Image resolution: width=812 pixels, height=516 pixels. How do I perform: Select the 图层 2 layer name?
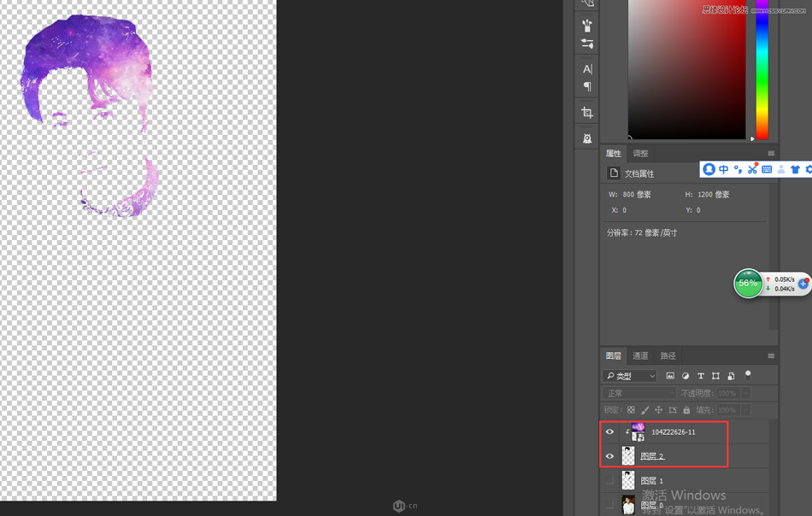tap(652, 456)
